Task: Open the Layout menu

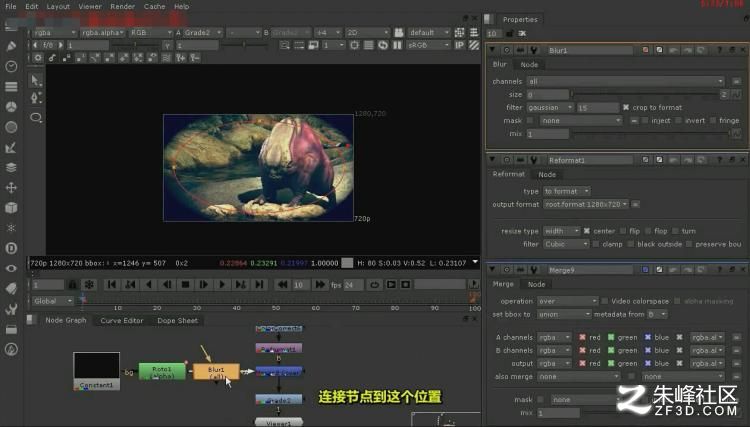Action: [x=58, y=6]
